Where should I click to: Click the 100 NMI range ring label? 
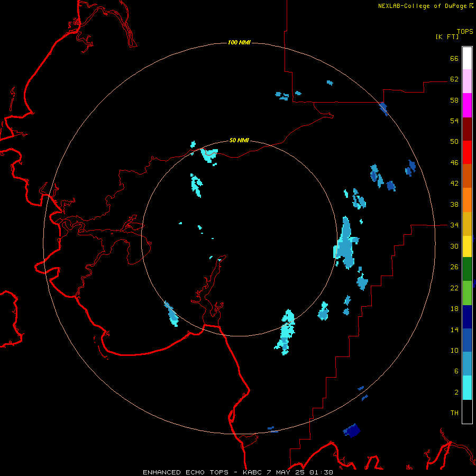coord(239,42)
